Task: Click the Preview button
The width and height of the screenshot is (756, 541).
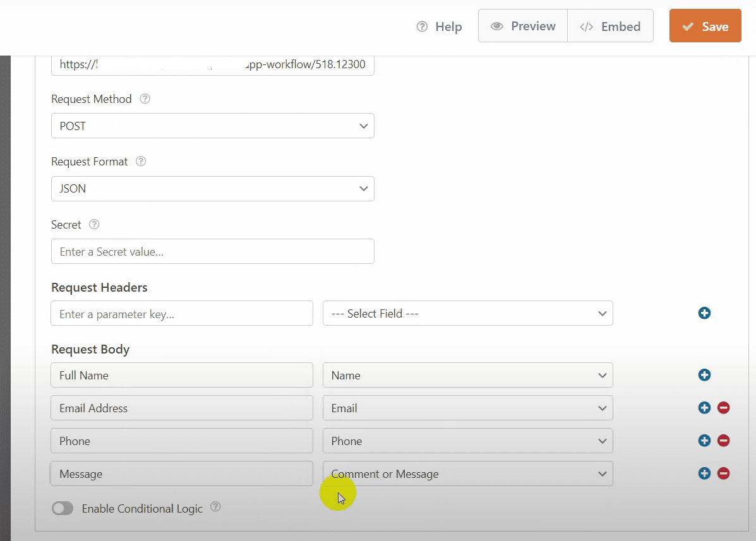Action: tap(523, 27)
